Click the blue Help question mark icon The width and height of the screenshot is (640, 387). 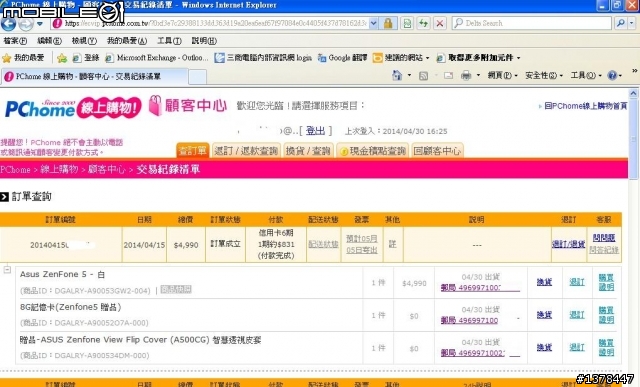(612, 76)
